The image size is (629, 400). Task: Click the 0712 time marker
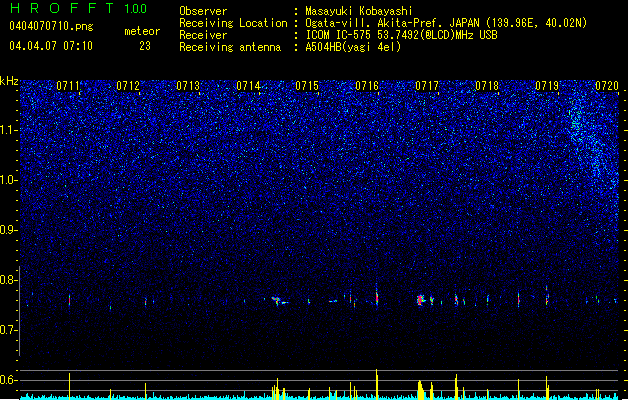pos(128,86)
